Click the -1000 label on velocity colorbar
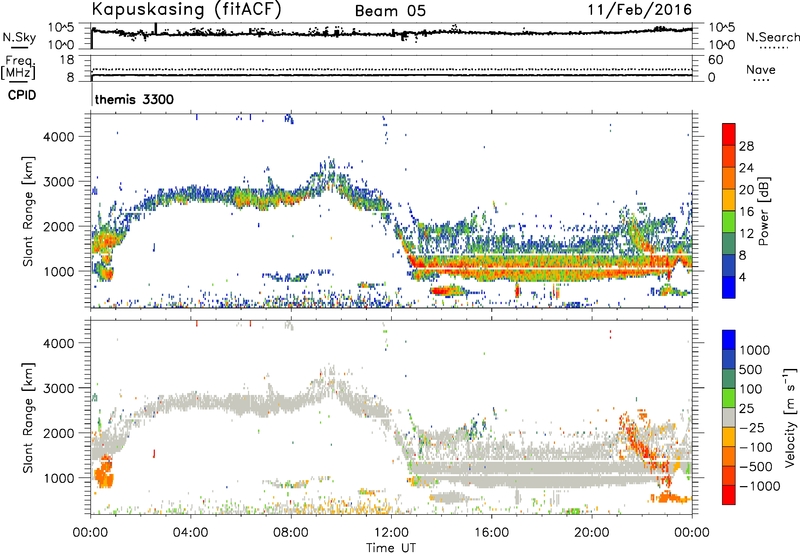The image size is (800, 554). point(760,486)
